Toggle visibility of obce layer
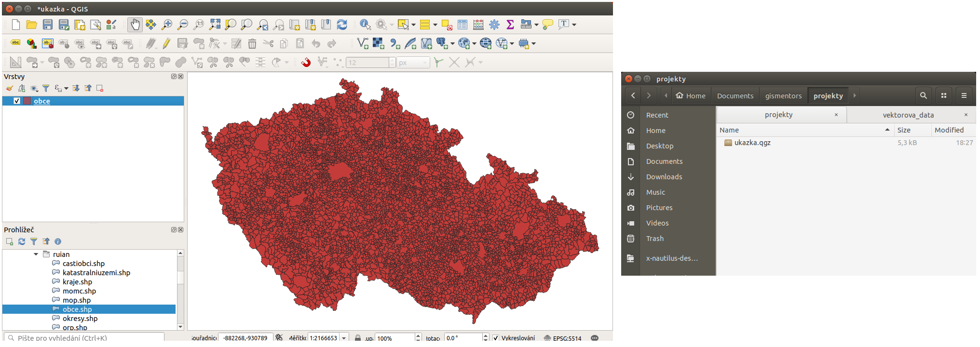Image resolution: width=980 pixels, height=347 pixels. click(x=17, y=101)
